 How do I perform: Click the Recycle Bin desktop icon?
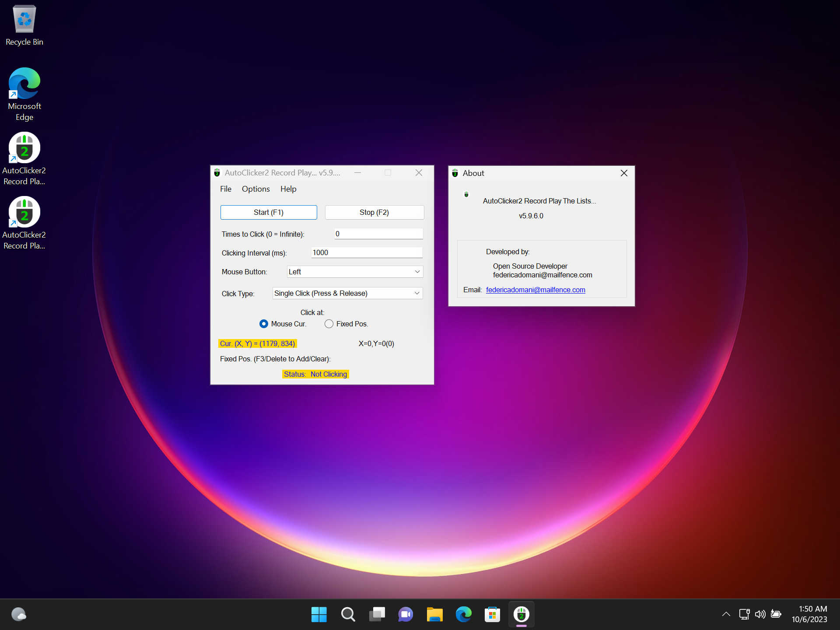click(x=25, y=18)
